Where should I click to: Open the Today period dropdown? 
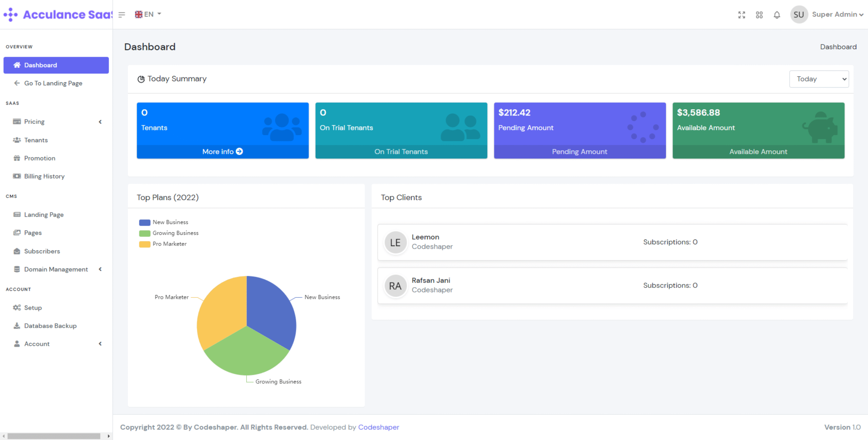tap(819, 79)
